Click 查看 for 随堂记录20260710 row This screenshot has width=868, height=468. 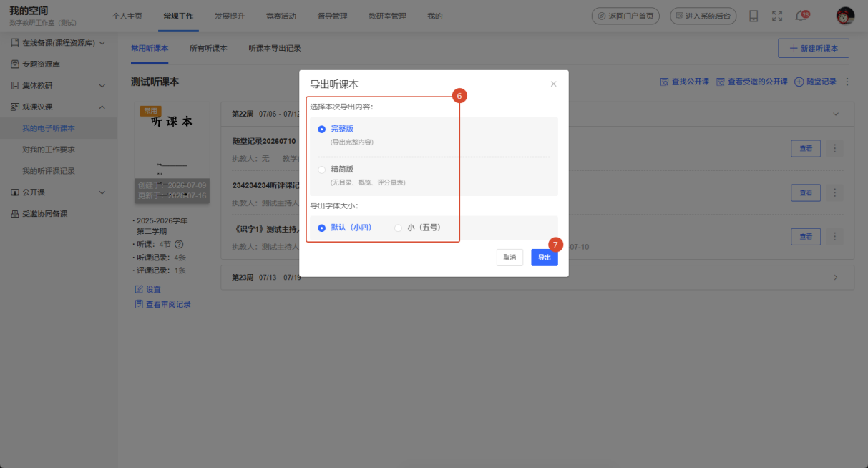(x=806, y=148)
